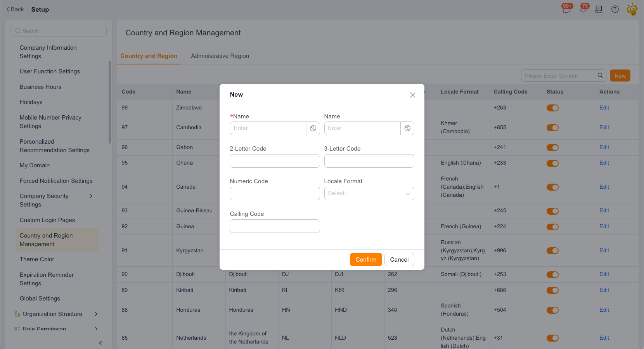The image size is (644, 349).
Task: Go back using the Back arrow
Action: 15,9
